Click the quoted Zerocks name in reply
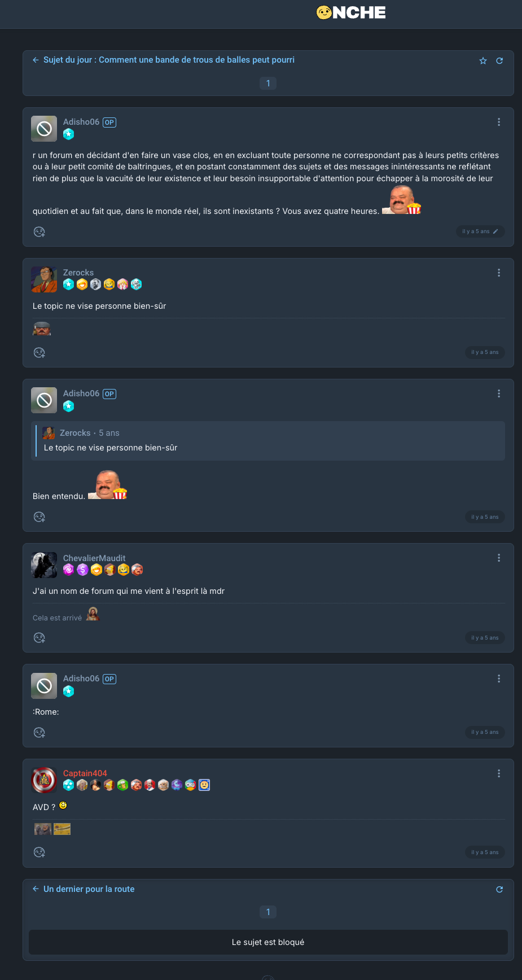Screen dimensions: 522x980 75,433
